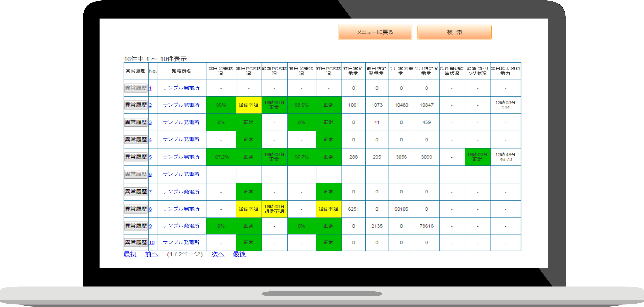The width and height of the screenshot is (644, 307).
Task: Click the 10847 monthly value in row 2
Action: [x=426, y=105]
